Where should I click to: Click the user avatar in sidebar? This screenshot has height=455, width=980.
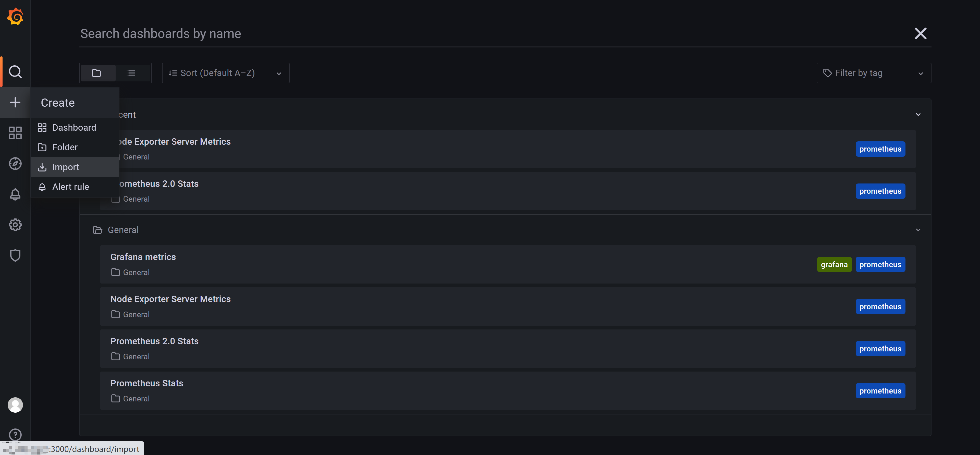point(15,405)
